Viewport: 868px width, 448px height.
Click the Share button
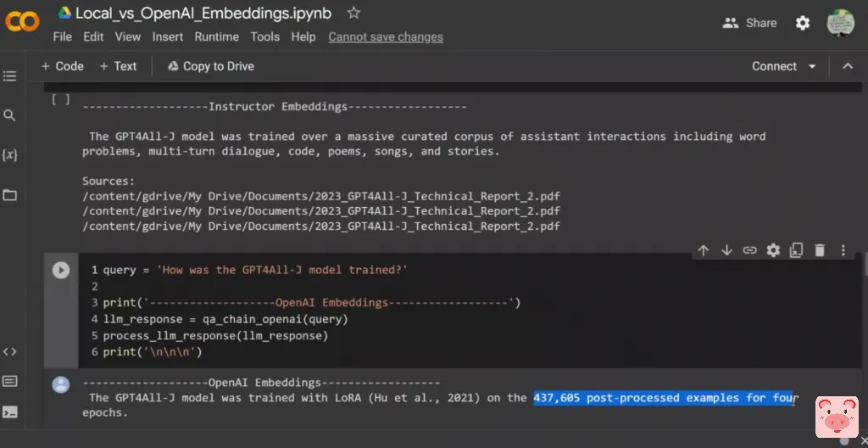749,23
